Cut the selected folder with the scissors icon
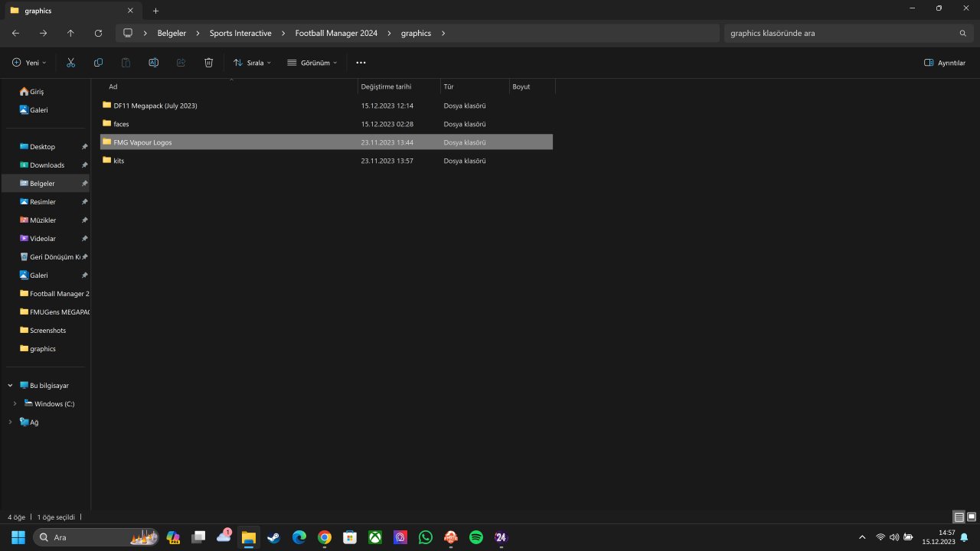Screen dimensions: 980x551 (x=70, y=63)
